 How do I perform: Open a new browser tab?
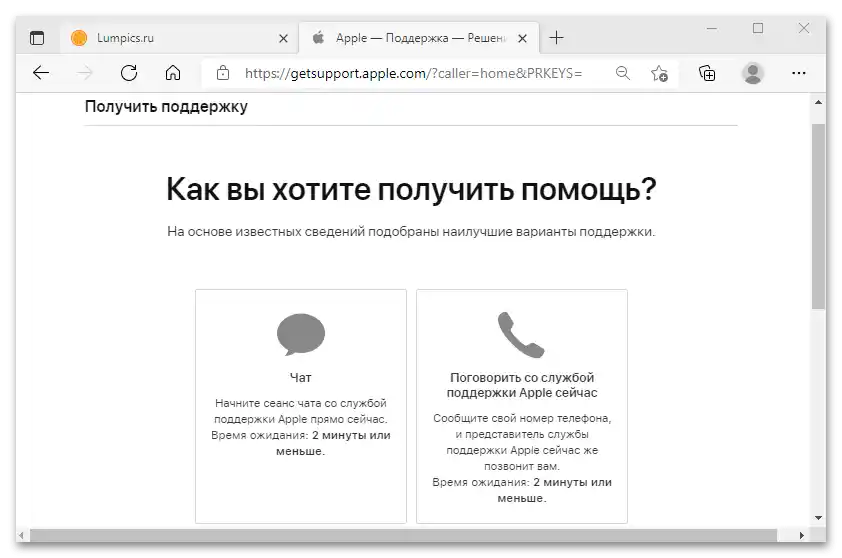click(556, 38)
